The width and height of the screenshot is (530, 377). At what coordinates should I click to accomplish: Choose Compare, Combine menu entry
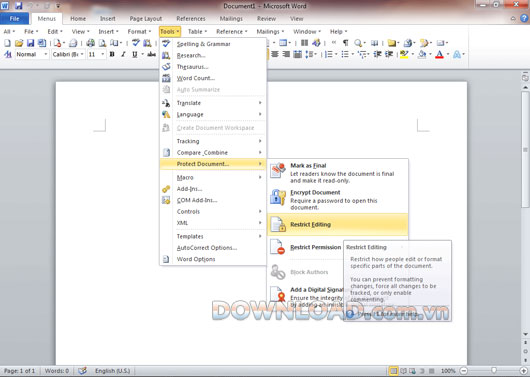[x=213, y=152]
